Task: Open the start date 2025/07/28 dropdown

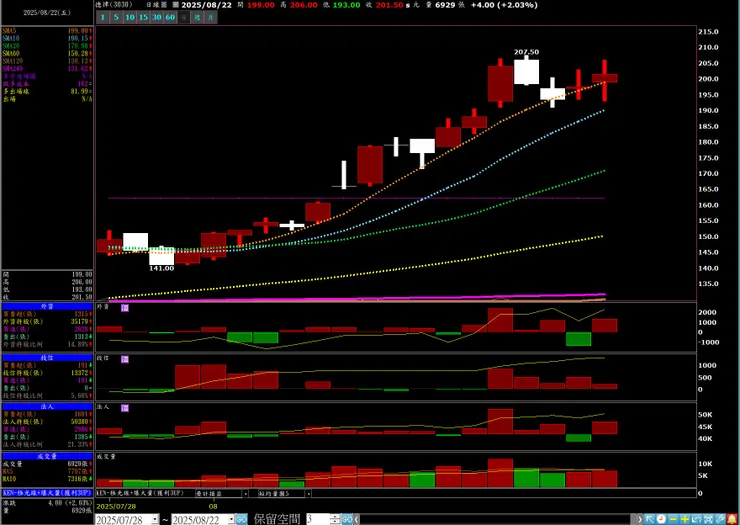Action: pos(155,519)
